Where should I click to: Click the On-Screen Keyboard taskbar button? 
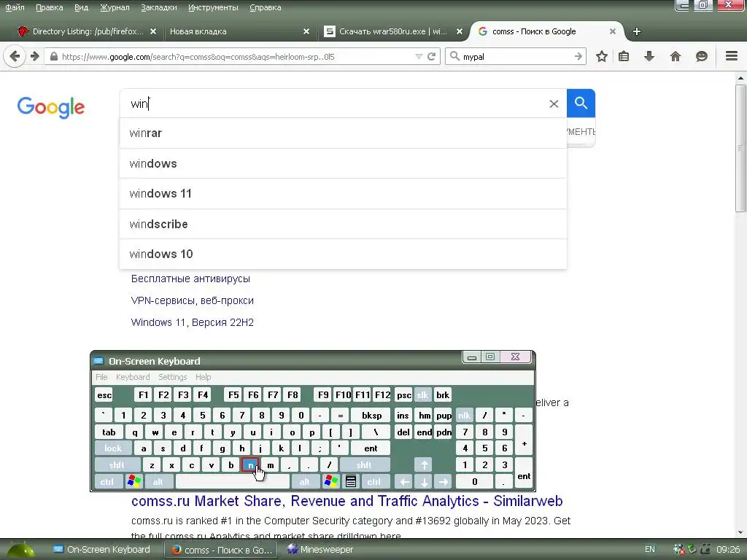pos(101,550)
